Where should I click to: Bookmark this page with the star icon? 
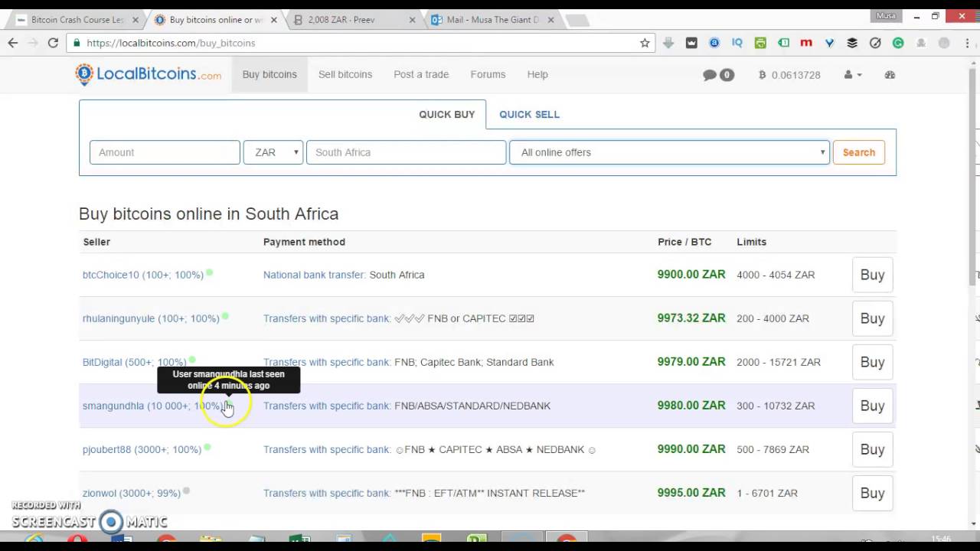point(645,43)
